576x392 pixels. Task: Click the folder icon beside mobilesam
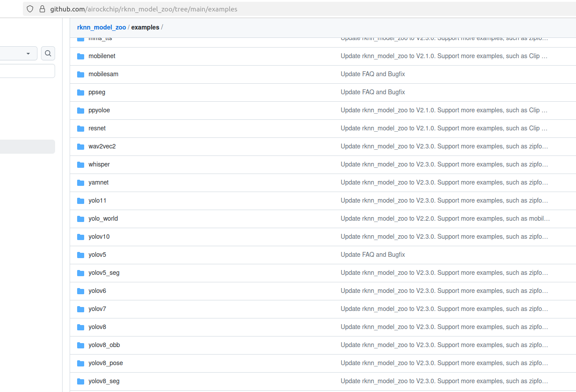(x=81, y=74)
